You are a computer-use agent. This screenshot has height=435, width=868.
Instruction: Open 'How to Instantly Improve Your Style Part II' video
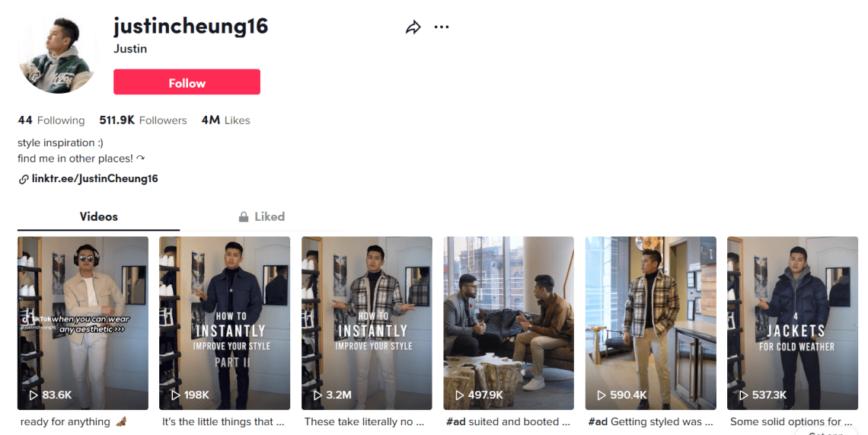click(225, 320)
